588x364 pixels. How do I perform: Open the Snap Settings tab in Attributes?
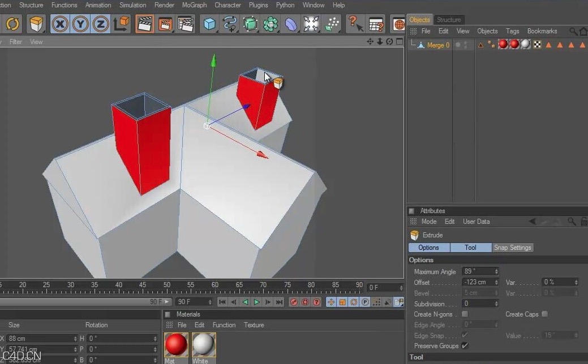click(512, 248)
